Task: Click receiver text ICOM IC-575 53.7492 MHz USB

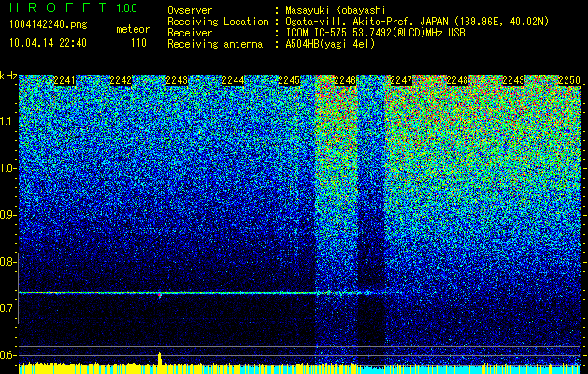Action: [375, 33]
